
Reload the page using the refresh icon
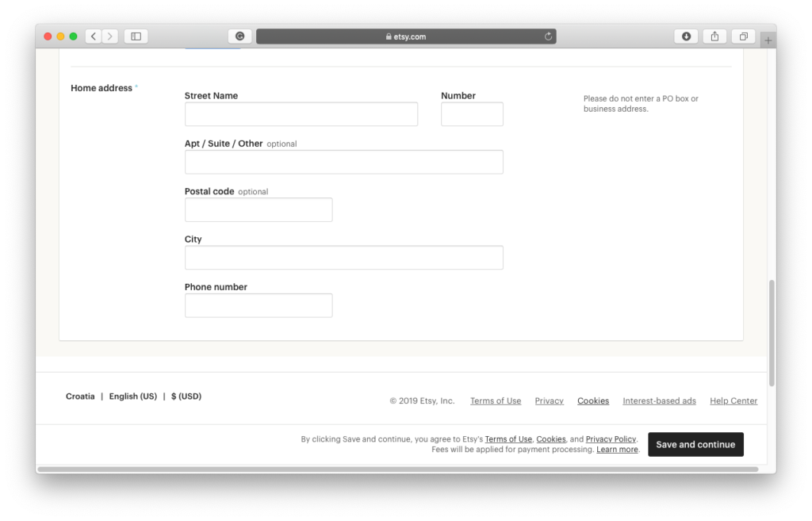(548, 36)
